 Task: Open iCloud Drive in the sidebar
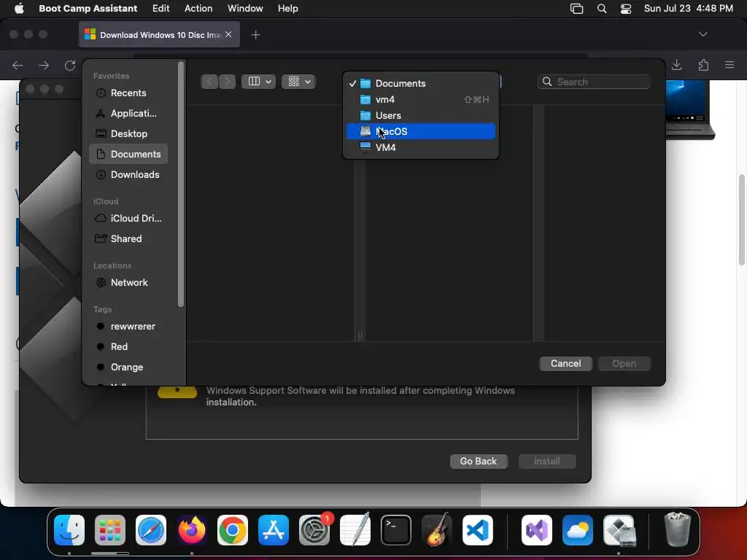tap(128, 218)
